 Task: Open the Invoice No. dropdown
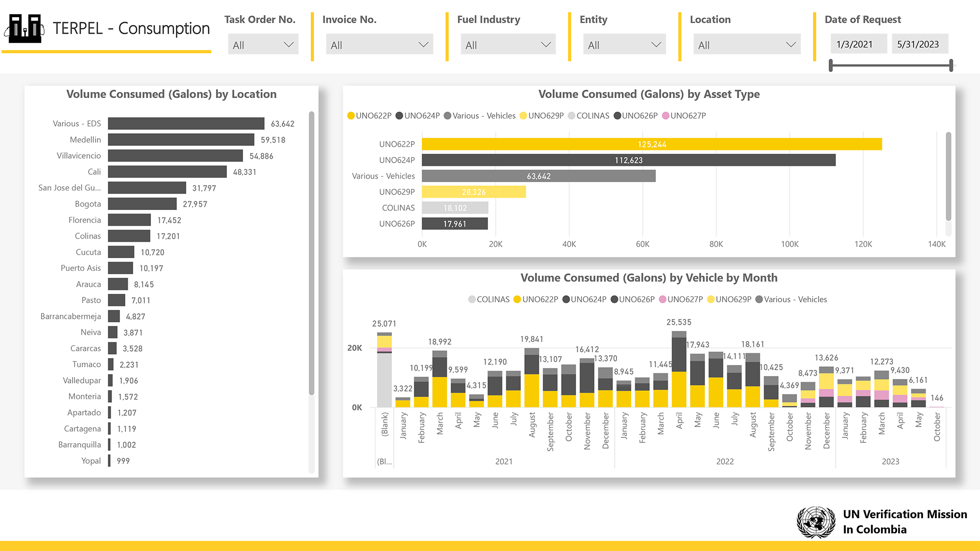click(x=380, y=45)
